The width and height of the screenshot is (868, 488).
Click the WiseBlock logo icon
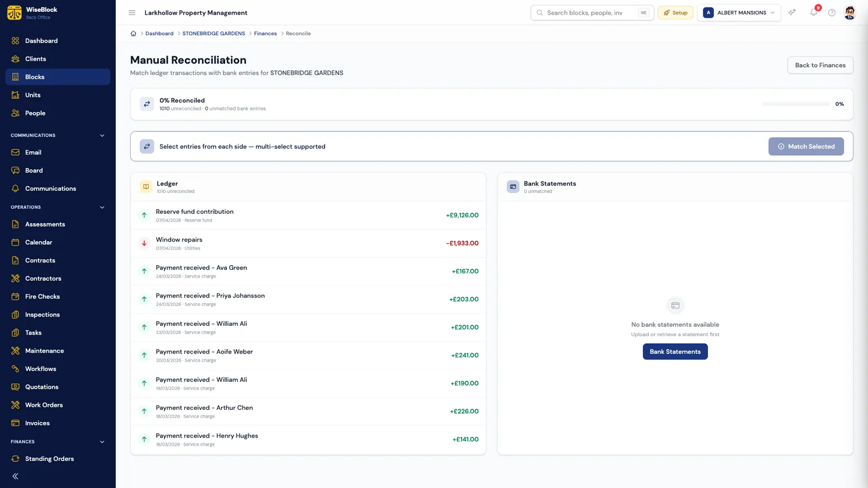(15, 12)
